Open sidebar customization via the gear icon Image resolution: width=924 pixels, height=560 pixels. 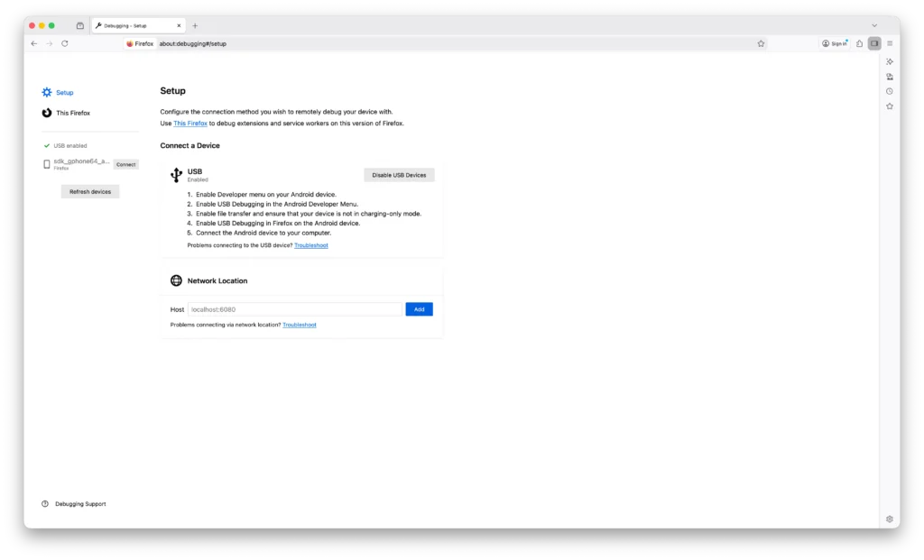889,519
